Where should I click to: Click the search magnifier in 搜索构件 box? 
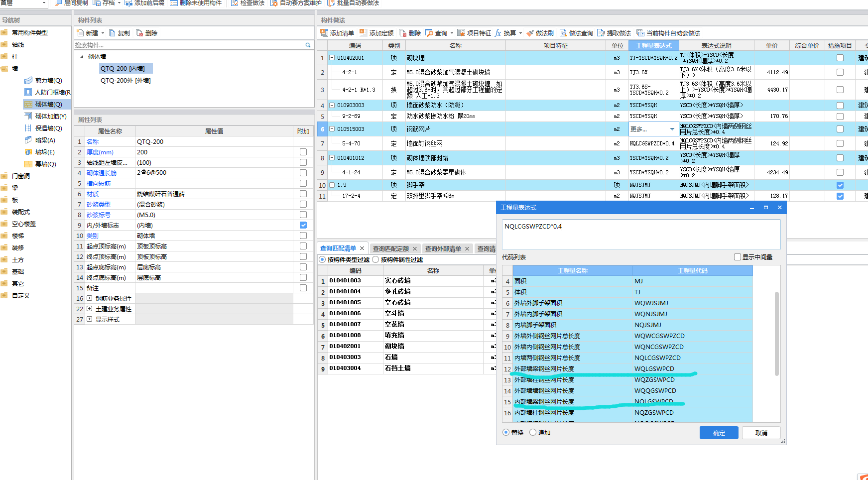click(x=308, y=45)
